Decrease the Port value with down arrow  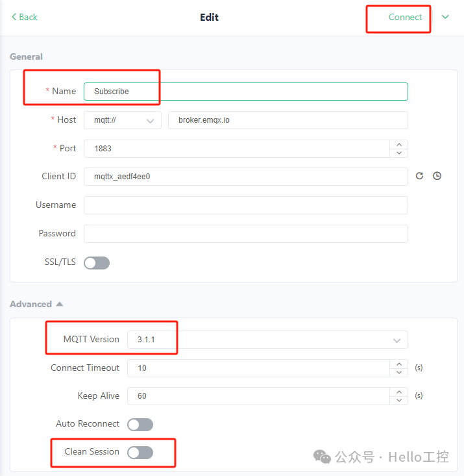(x=399, y=153)
